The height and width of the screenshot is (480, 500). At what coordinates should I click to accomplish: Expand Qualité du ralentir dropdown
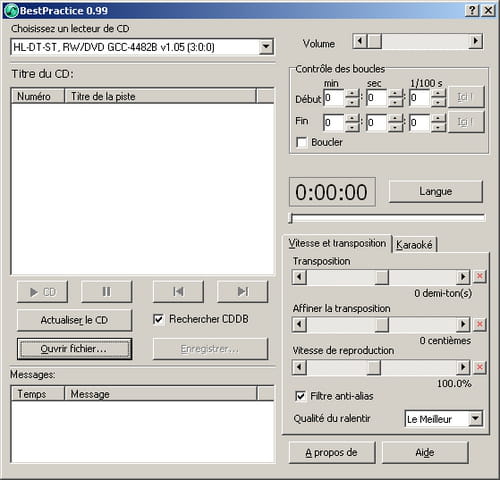pos(475,419)
